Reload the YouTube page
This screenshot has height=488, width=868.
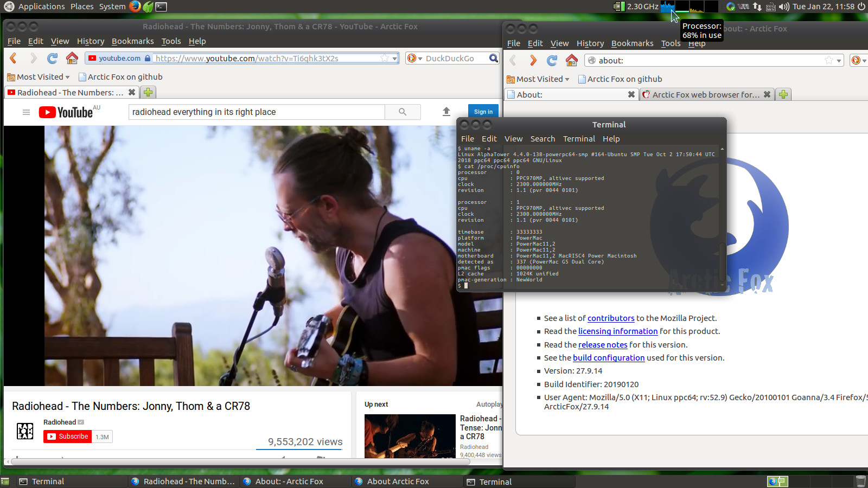[52, 58]
